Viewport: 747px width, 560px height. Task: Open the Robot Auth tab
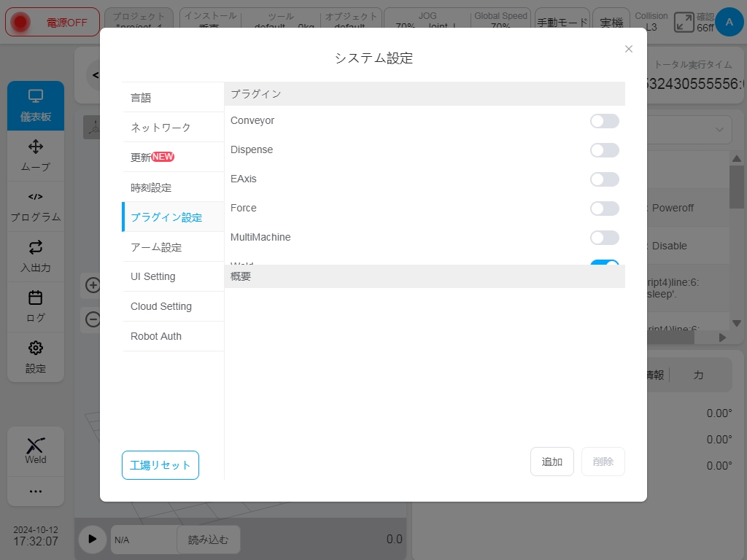click(x=173, y=336)
